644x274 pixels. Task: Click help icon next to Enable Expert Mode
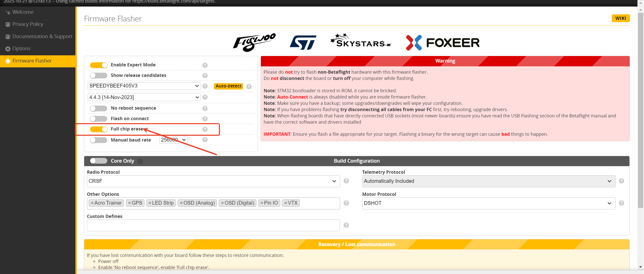click(x=205, y=65)
